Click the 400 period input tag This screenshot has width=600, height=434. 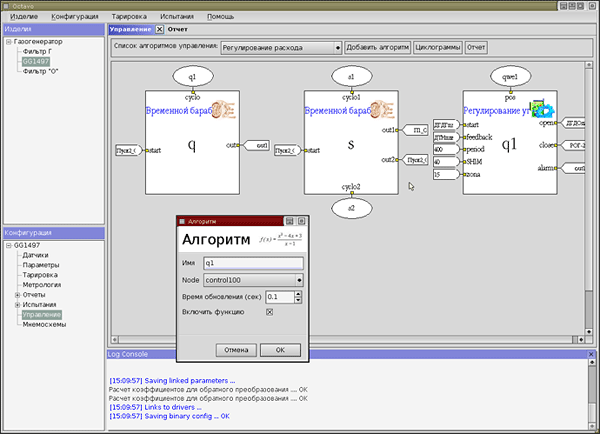click(446, 149)
